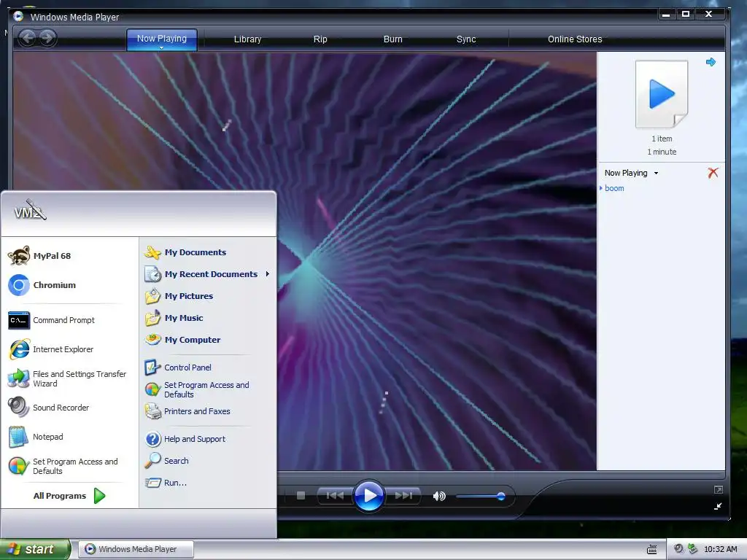Switch to the Now Playing tab
The height and width of the screenshot is (560, 747).
(162, 39)
